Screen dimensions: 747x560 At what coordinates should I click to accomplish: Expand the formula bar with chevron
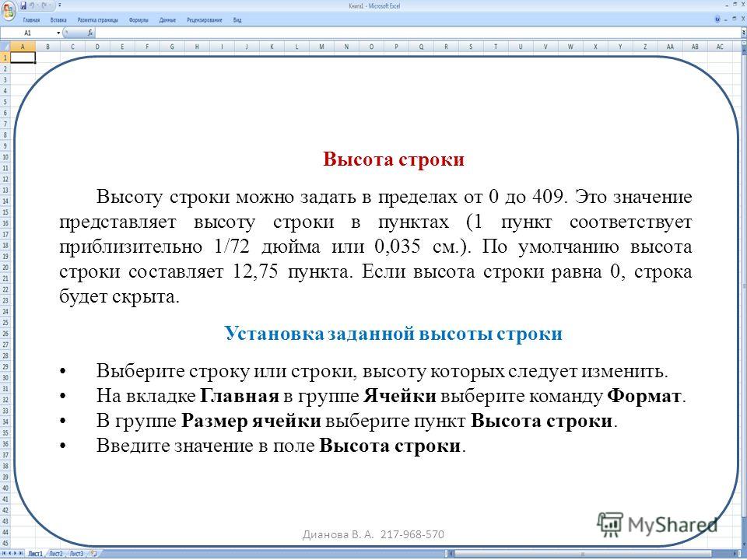[x=743, y=33]
